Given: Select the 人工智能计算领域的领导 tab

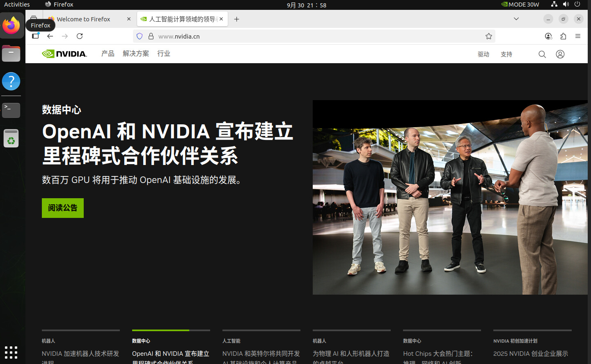Looking at the screenshot, I should click(x=182, y=19).
